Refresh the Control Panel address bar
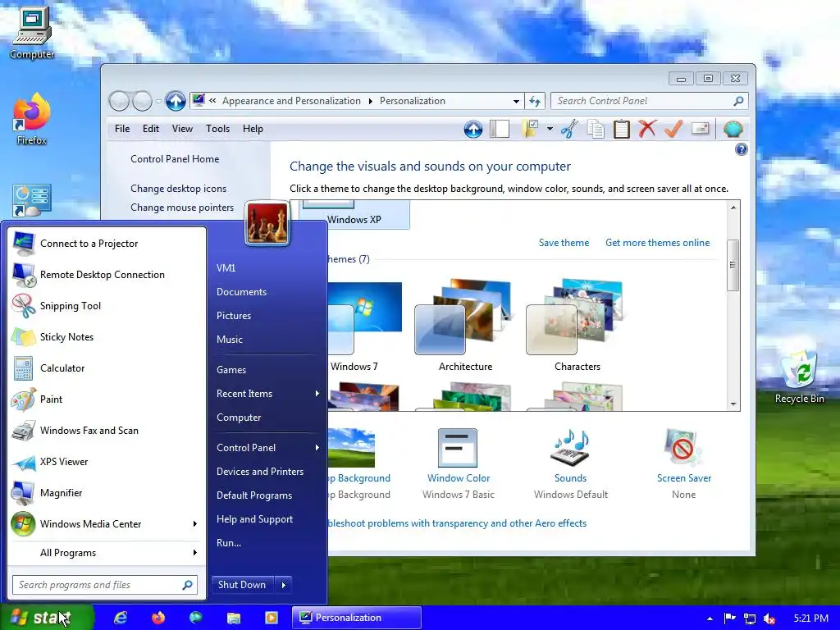Screen dimensions: 840x630 [x=535, y=101]
